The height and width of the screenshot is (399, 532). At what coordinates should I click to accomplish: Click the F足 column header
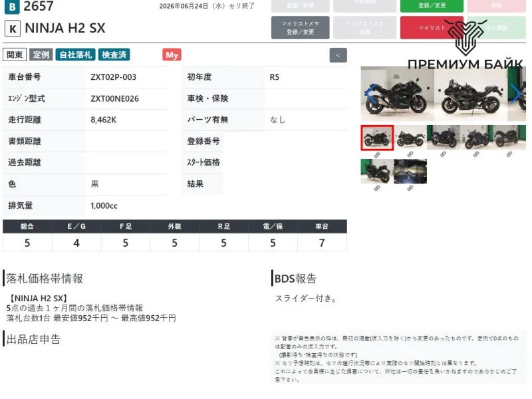click(x=126, y=227)
